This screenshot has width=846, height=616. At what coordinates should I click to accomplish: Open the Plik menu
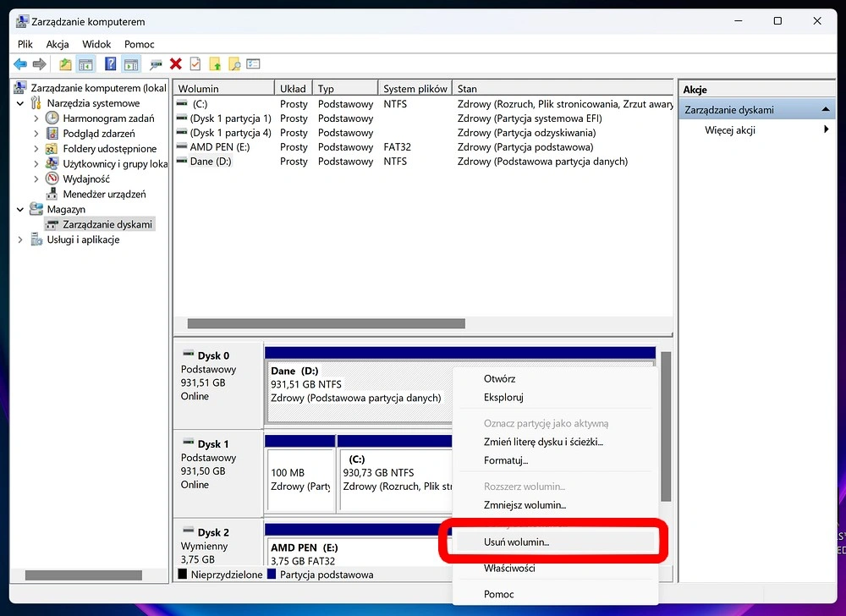[x=25, y=44]
